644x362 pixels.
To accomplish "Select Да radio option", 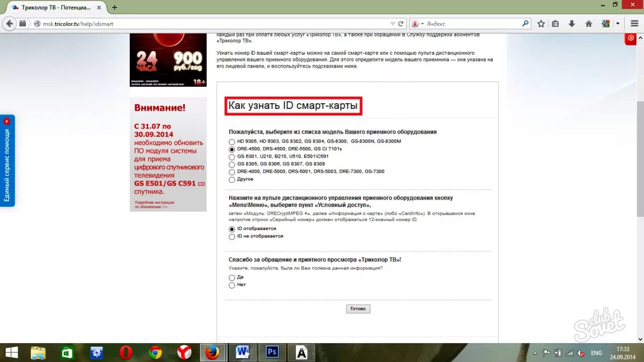I will pyautogui.click(x=232, y=278).
